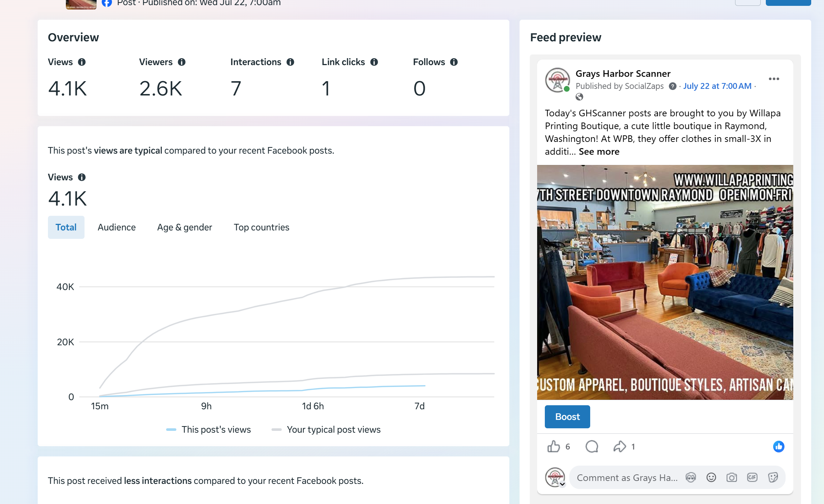Click the info icon beside chart Views heading
This screenshot has width=824, height=504.
(82, 177)
